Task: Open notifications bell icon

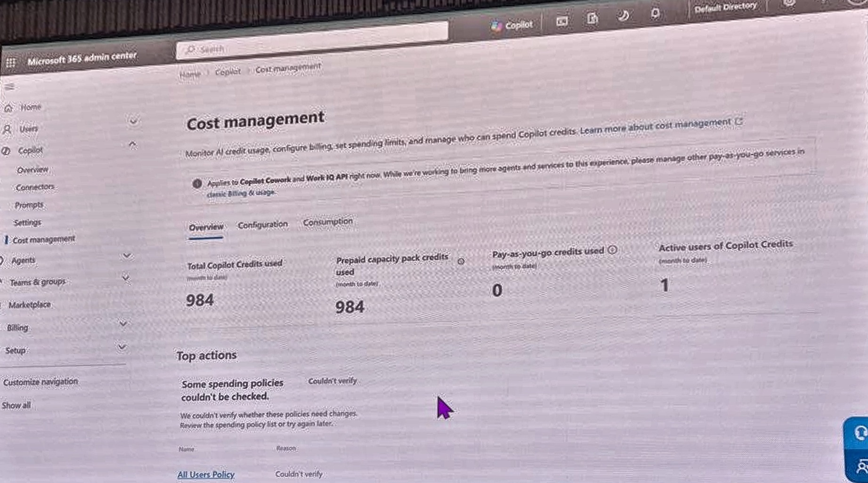Action: (655, 13)
